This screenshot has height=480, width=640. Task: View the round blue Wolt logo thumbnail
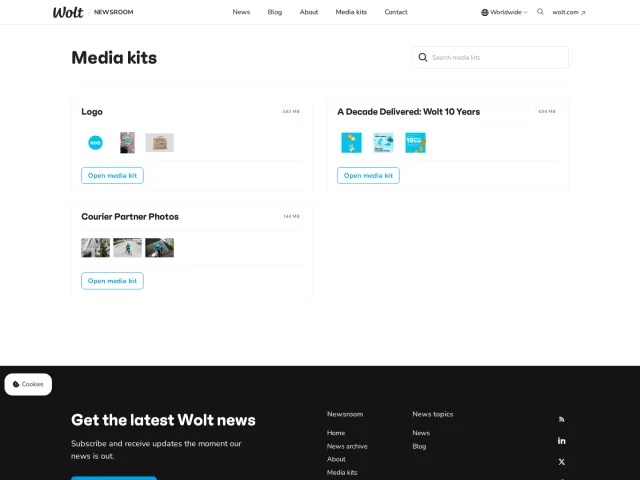click(96, 143)
